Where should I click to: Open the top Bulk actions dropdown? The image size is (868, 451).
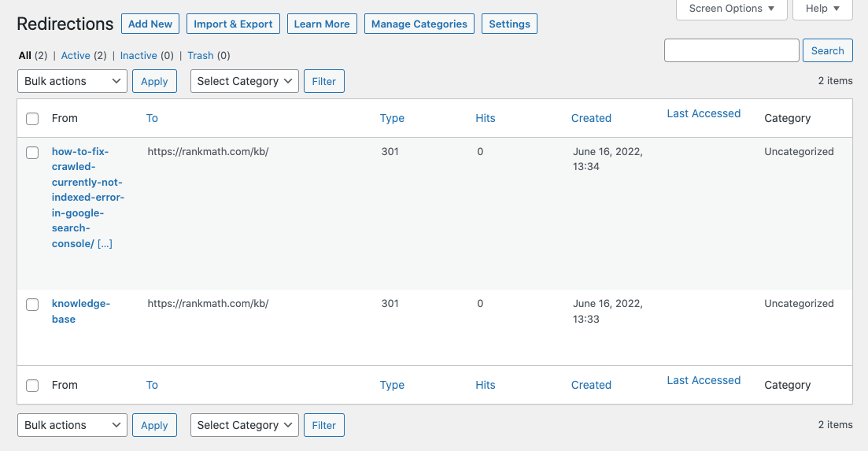coord(72,81)
